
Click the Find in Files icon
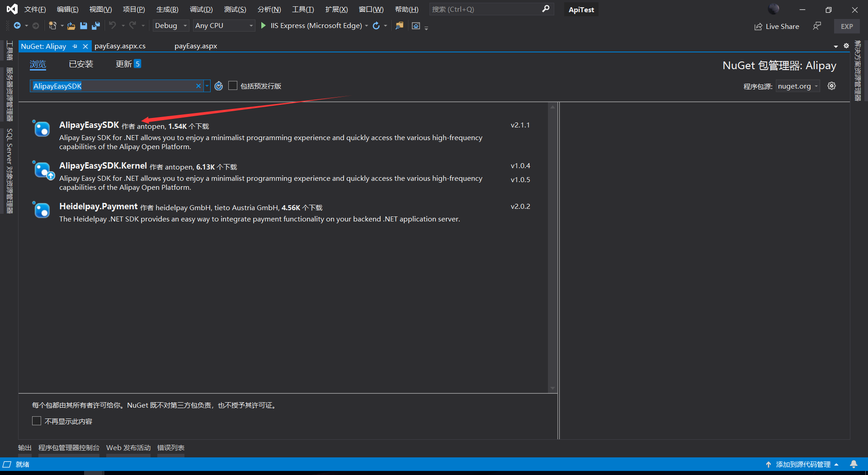(399, 26)
